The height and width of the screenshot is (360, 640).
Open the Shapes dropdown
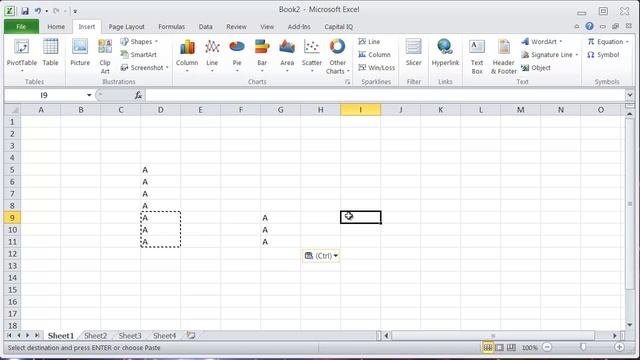point(139,42)
